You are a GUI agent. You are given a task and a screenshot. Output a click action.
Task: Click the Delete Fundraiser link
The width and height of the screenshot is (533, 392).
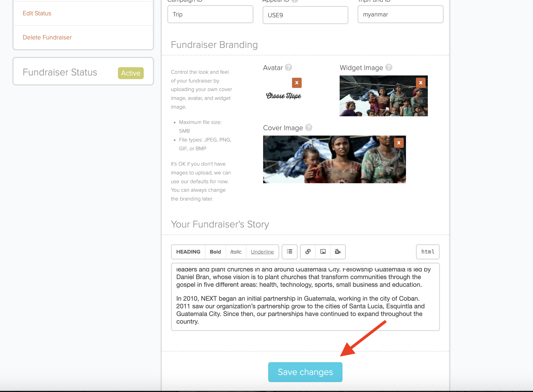coord(47,37)
